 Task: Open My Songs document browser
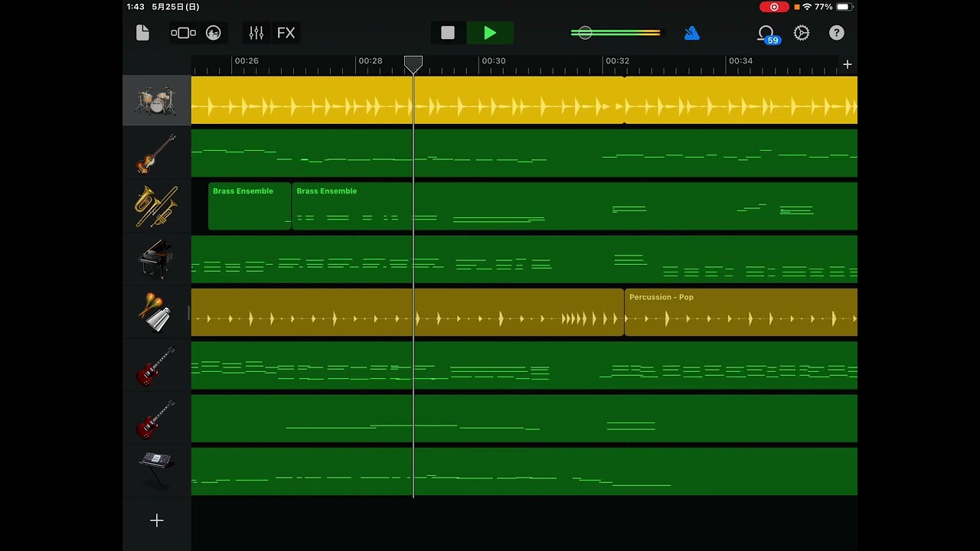142,33
